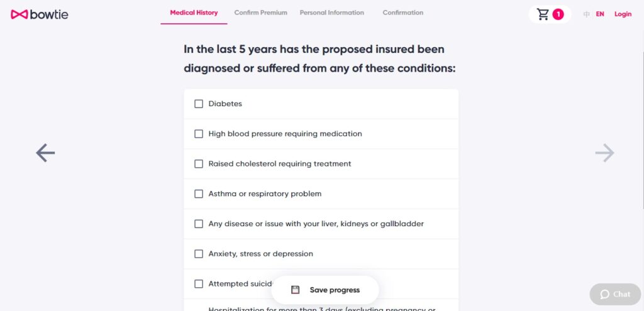This screenshot has height=311, width=644.
Task: Mark liver, kidneys or gallbladder checkbox
Action: point(199,224)
